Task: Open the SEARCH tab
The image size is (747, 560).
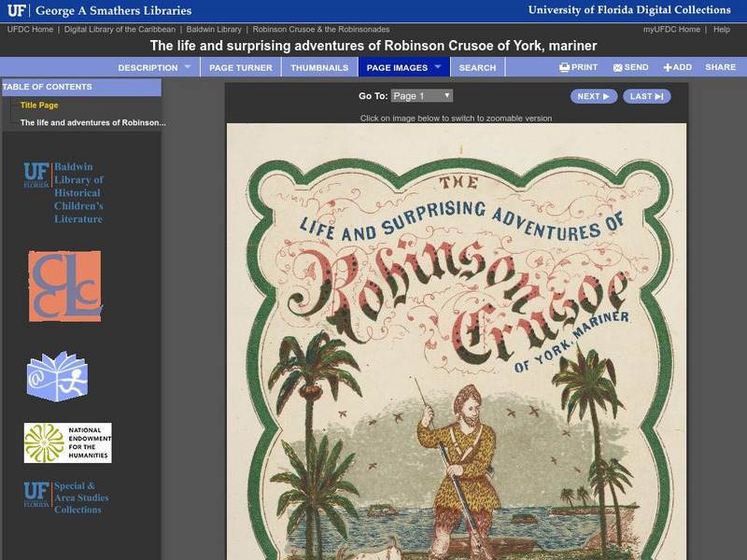Action: (477, 67)
